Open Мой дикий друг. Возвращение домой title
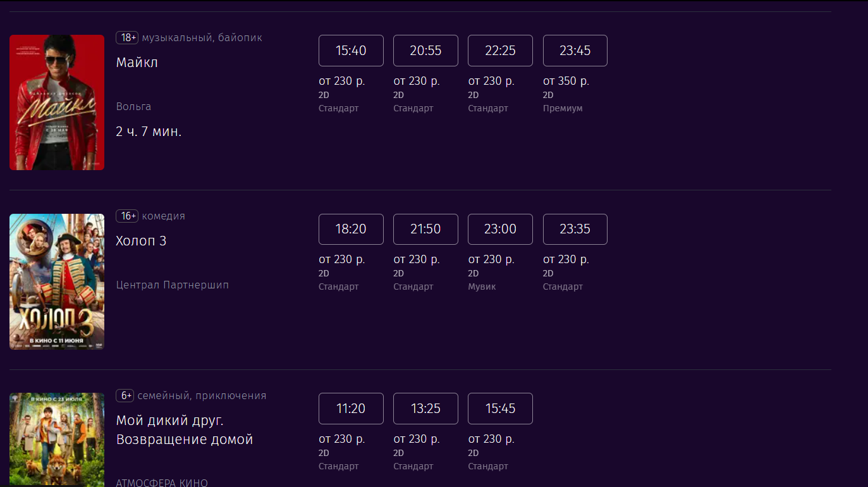868x487 pixels. click(x=185, y=430)
